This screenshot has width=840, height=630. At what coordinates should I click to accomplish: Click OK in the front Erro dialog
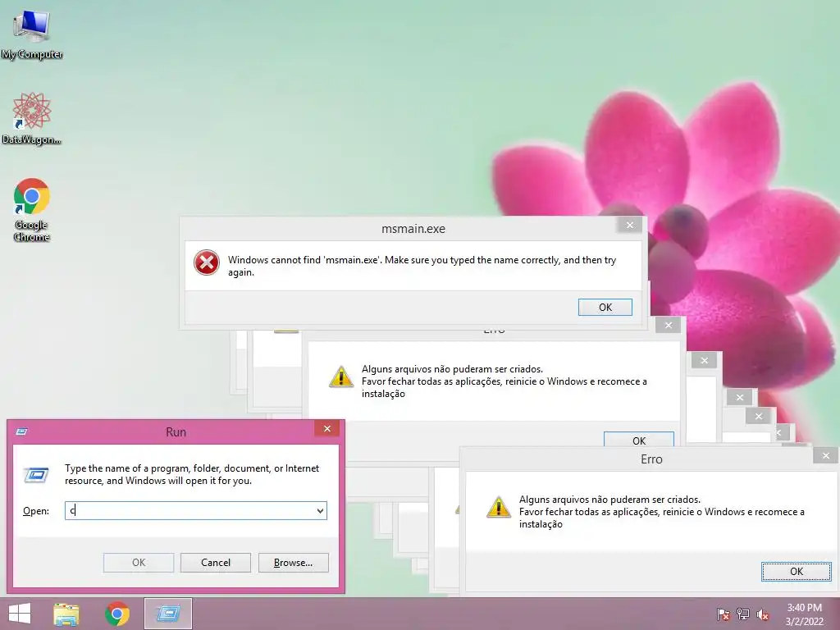(796, 571)
